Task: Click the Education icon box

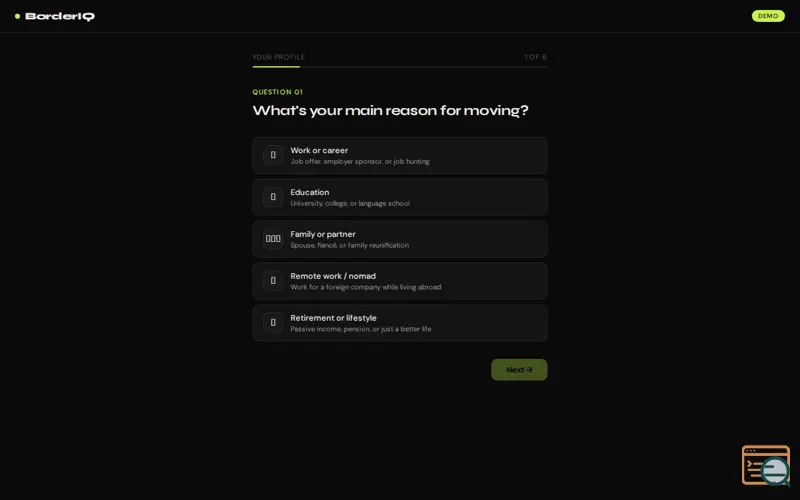Action: coord(273,197)
